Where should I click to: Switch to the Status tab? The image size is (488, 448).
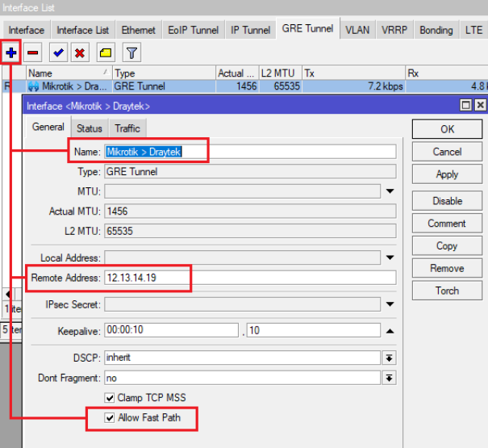tap(89, 128)
